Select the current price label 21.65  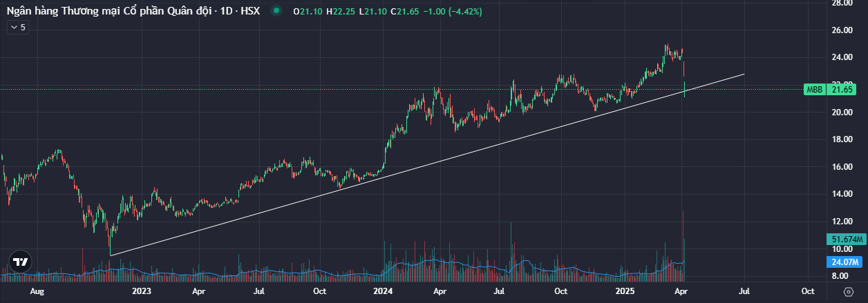(842, 90)
